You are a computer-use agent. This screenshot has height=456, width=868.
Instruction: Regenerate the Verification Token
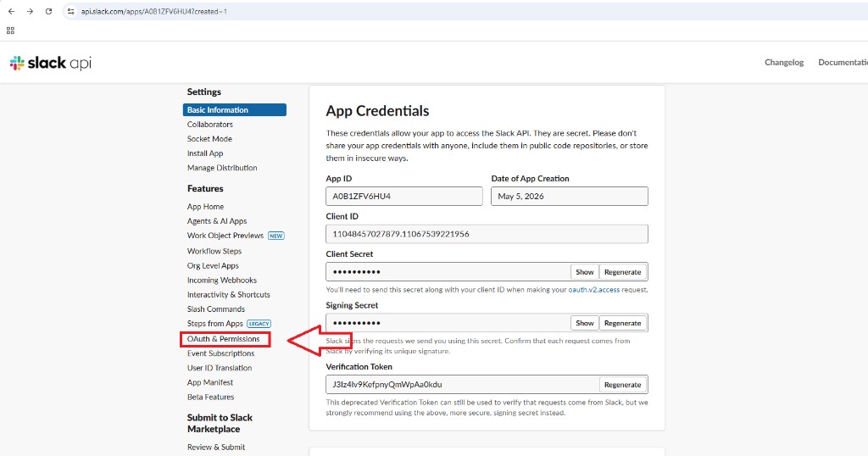point(623,384)
